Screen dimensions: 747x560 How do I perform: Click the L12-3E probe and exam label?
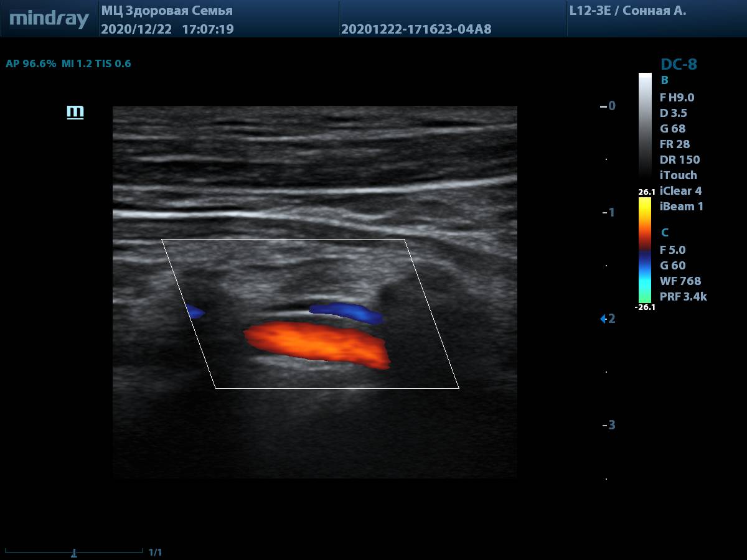pyautogui.click(x=627, y=11)
